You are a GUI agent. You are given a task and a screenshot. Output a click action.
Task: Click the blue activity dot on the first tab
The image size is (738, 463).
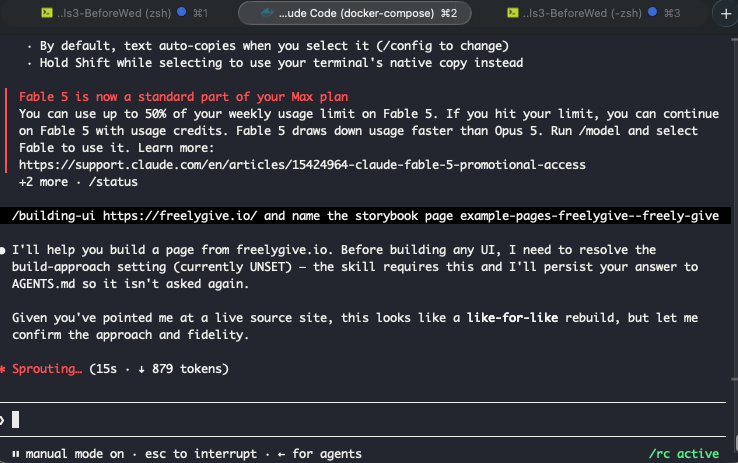181,12
